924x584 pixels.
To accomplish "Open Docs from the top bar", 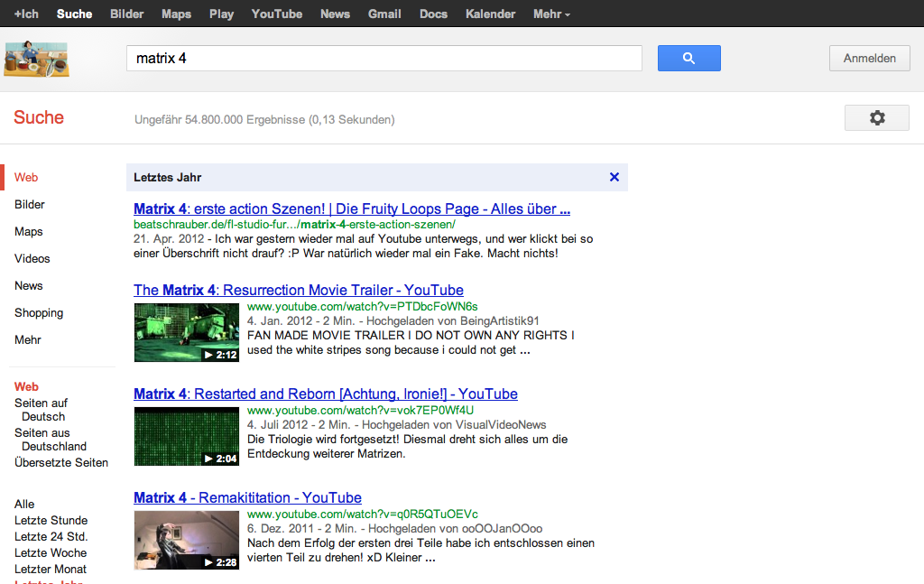I will pyautogui.click(x=434, y=14).
